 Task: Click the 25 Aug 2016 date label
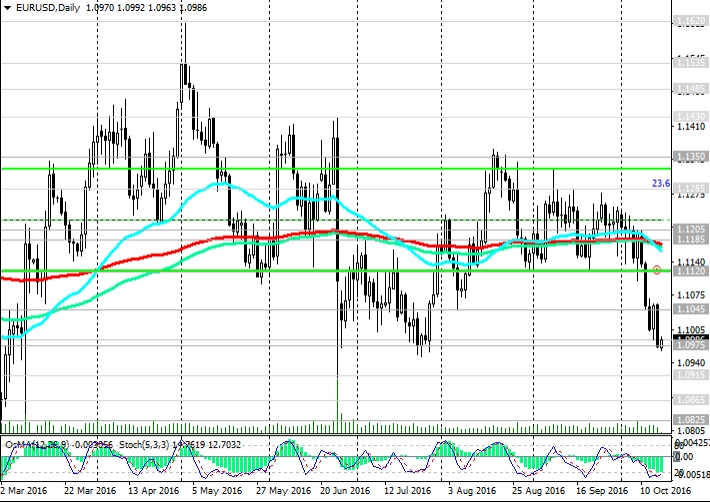[539, 491]
